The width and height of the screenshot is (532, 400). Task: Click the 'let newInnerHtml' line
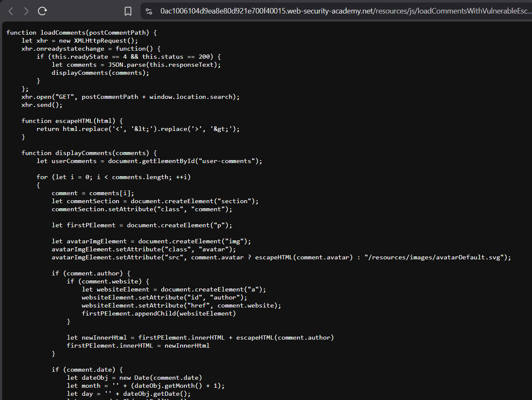[200, 337]
